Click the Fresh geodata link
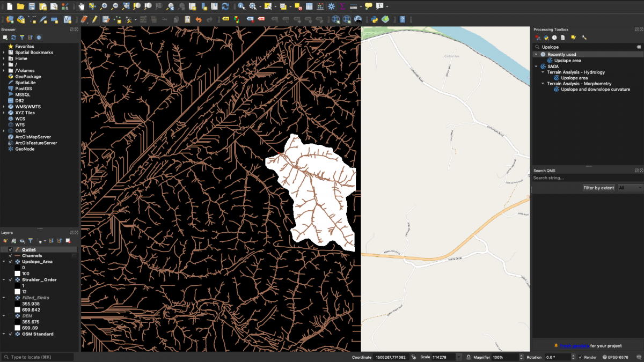 pos(575,346)
